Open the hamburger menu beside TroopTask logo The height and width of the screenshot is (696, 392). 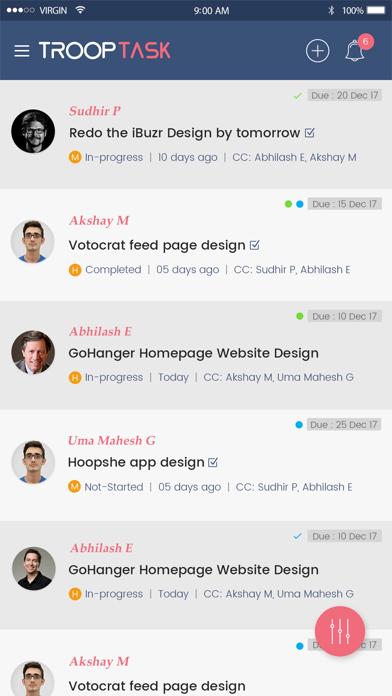[22, 51]
